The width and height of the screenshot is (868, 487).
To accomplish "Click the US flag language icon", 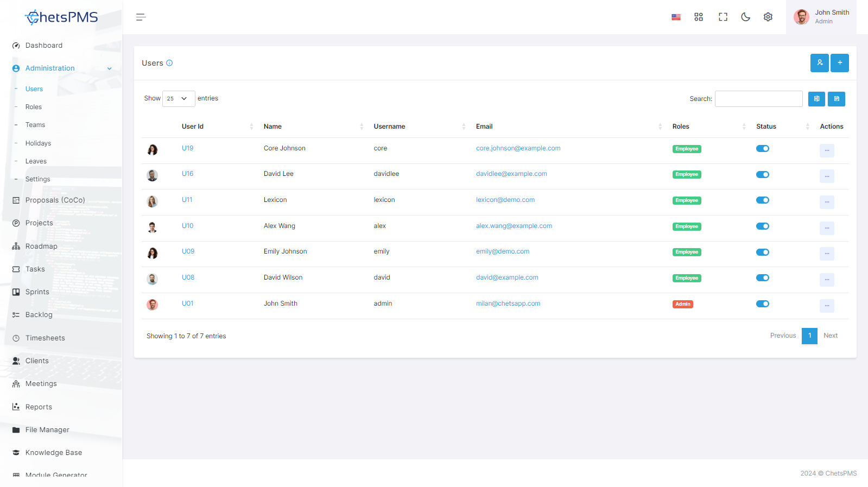I will point(676,17).
